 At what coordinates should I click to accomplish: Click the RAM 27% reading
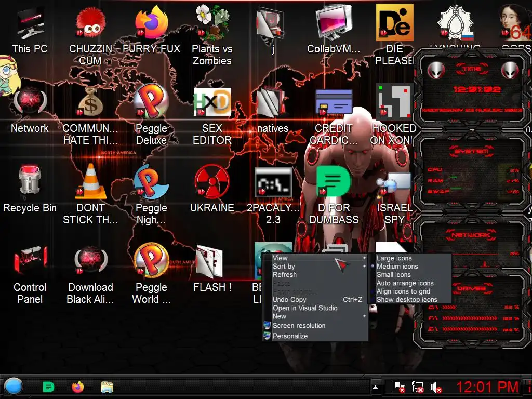pyautogui.click(x=513, y=181)
